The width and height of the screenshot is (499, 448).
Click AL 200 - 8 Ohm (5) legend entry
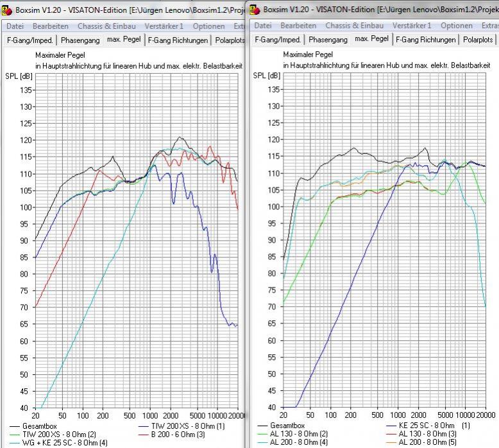tap(421, 442)
